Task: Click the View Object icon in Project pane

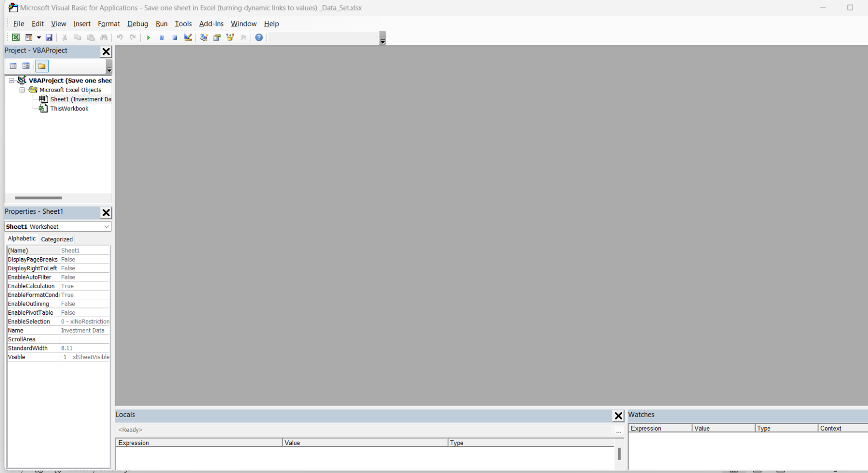Action: pos(26,66)
